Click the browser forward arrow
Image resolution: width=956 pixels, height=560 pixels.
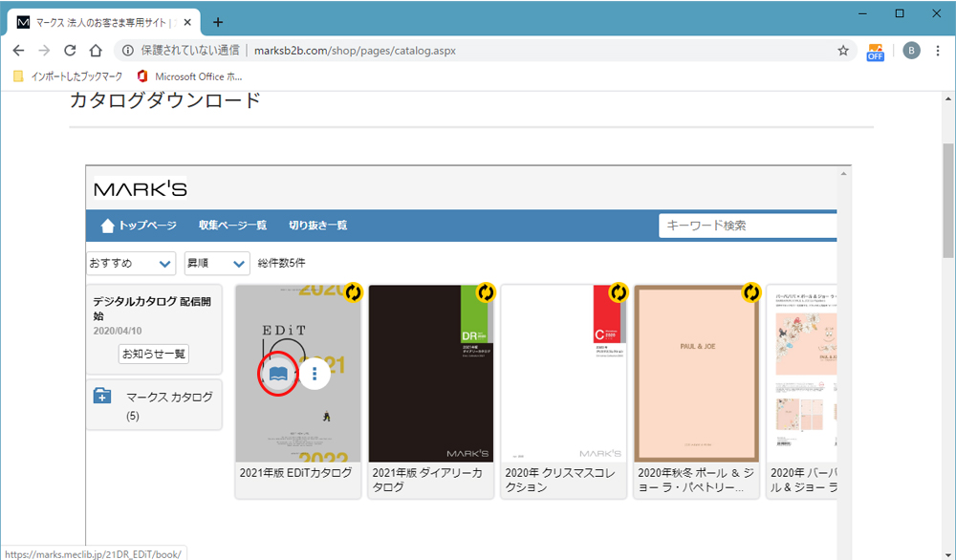pos(44,51)
